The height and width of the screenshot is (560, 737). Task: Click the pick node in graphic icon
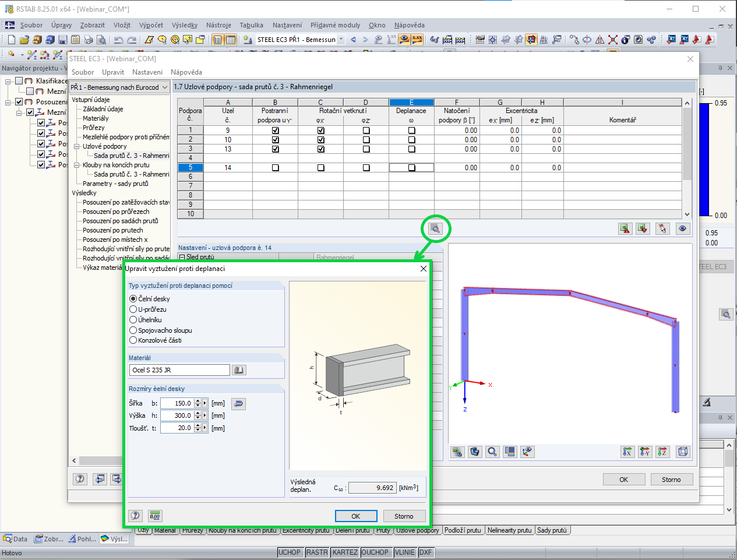click(x=662, y=228)
